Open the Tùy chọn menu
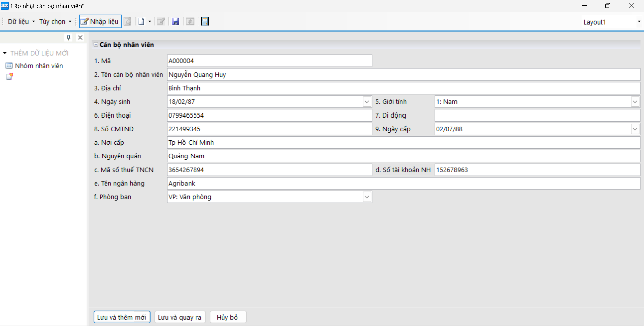644x326 pixels. tap(55, 21)
